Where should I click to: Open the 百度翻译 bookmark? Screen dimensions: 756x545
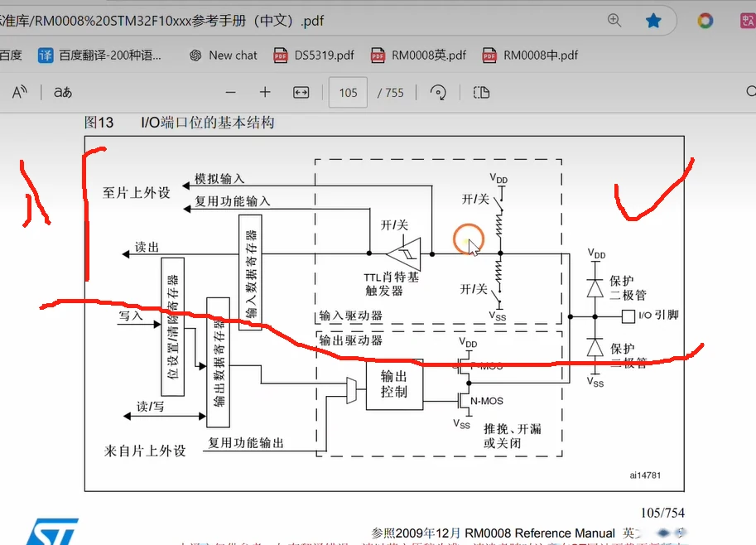100,55
